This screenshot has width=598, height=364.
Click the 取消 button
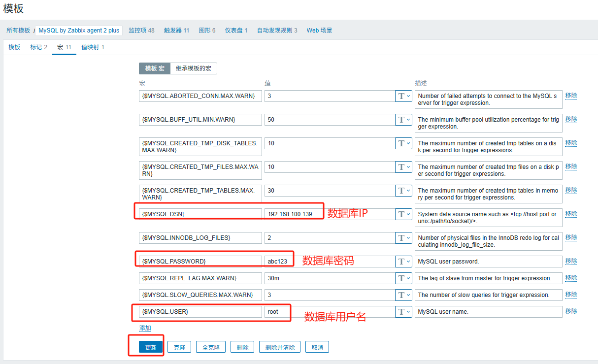point(317,347)
